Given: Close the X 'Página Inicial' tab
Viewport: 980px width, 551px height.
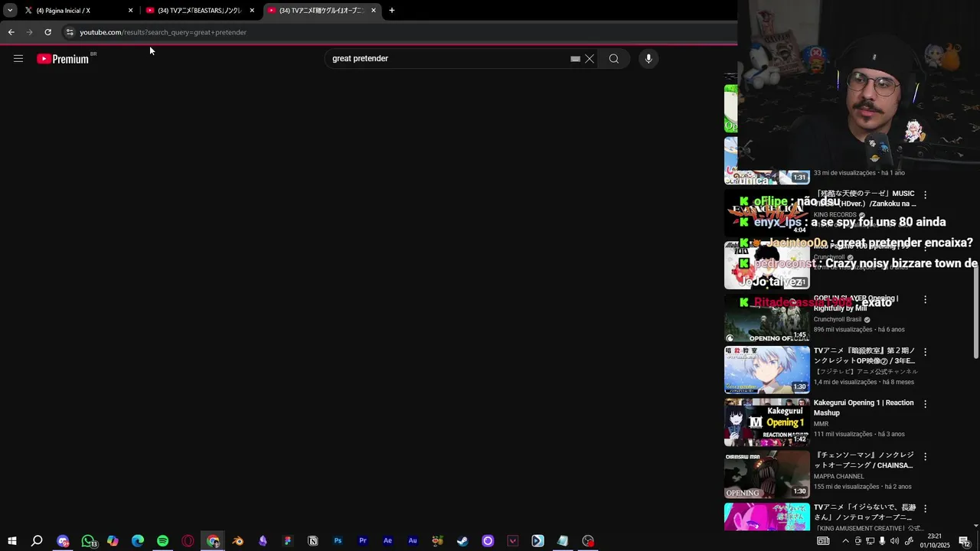Looking at the screenshot, I should point(130,11).
